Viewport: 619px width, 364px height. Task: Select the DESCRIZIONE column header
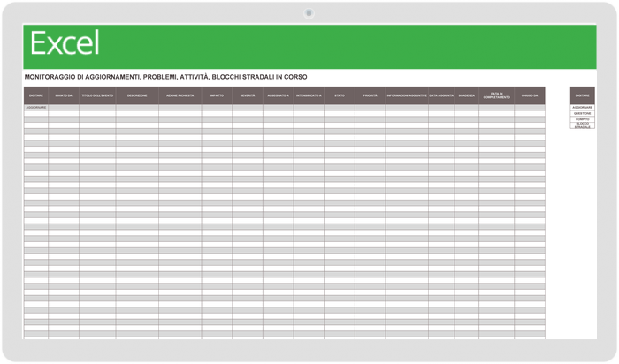tap(137, 95)
